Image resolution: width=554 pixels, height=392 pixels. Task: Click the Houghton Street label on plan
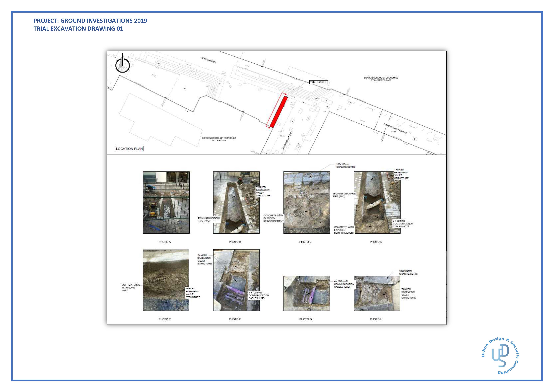[x=287, y=140]
